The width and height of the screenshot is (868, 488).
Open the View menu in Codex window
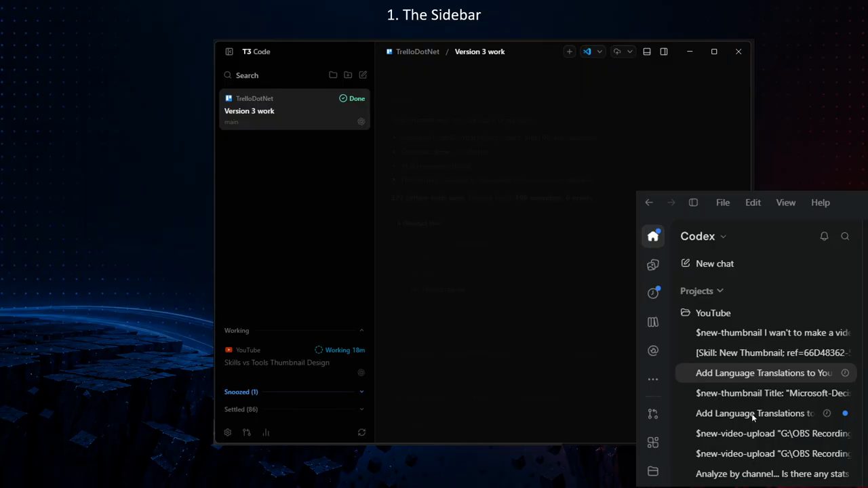pos(786,203)
